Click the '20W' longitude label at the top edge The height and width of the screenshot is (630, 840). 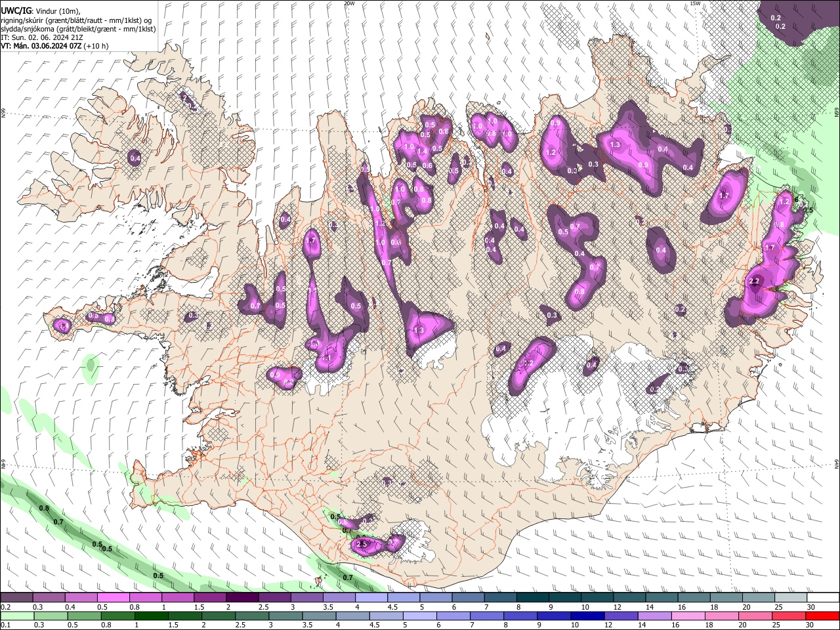click(349, 3)
